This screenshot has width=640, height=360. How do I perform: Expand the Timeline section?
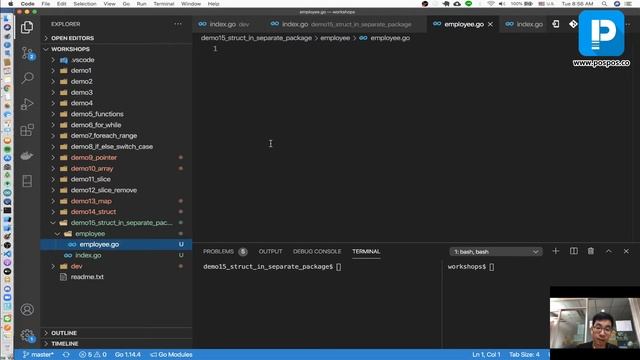116,344
